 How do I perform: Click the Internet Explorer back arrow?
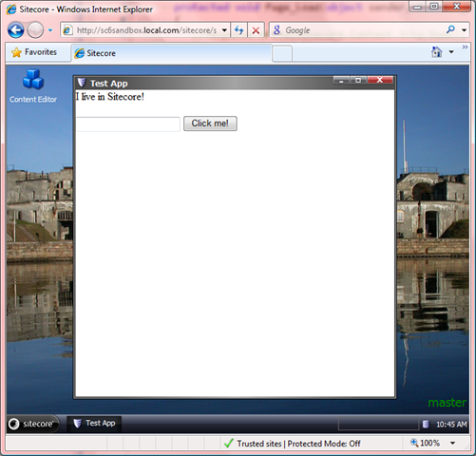[x=15, y=30]
